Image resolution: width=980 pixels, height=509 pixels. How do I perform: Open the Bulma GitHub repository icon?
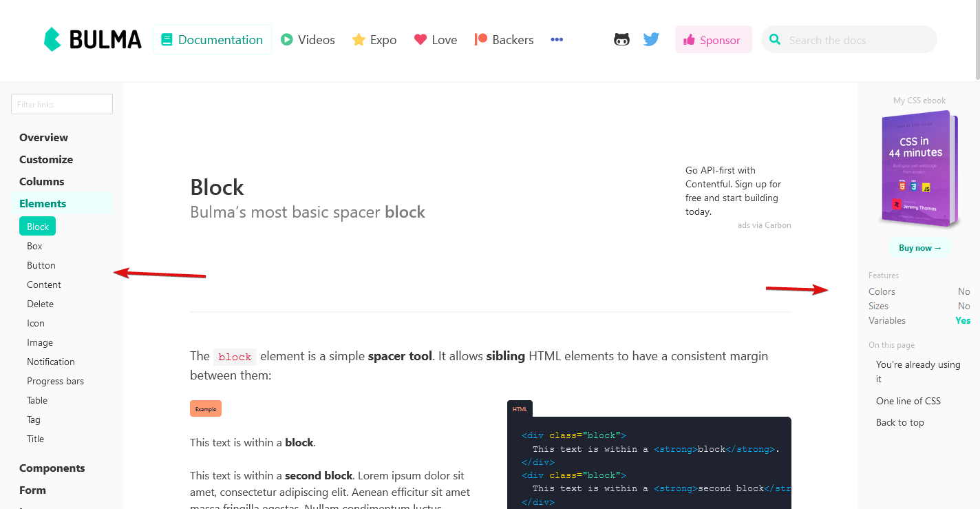(621, 39)
